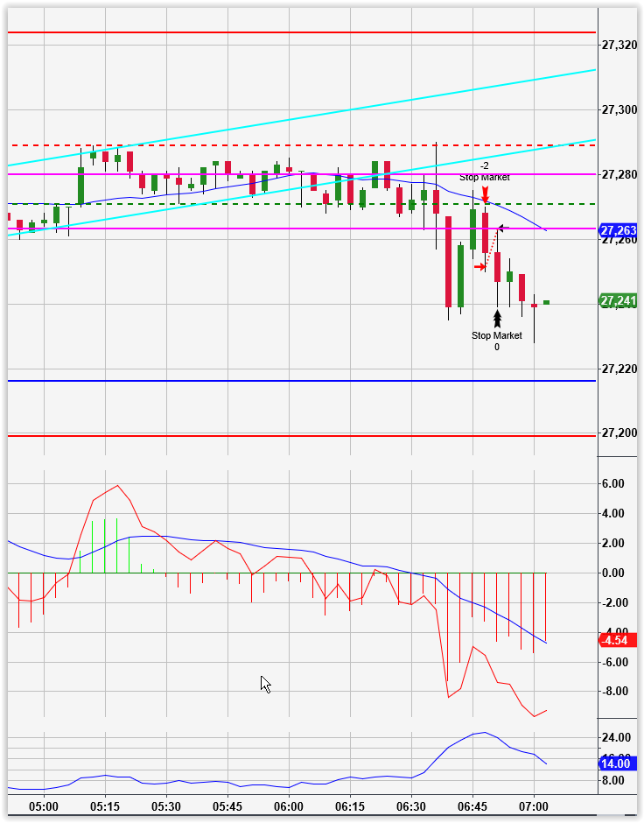This screenshot has height=823, width=644.
Task: Click the 27,280 price axis label
Action: coord(619,175)
